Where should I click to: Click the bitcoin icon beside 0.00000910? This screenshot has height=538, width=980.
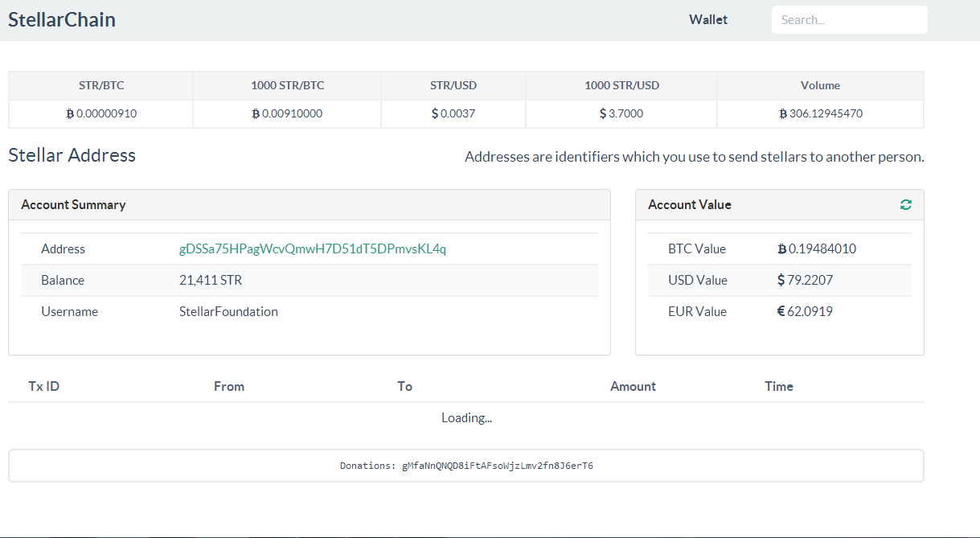[x=70, y=114]
